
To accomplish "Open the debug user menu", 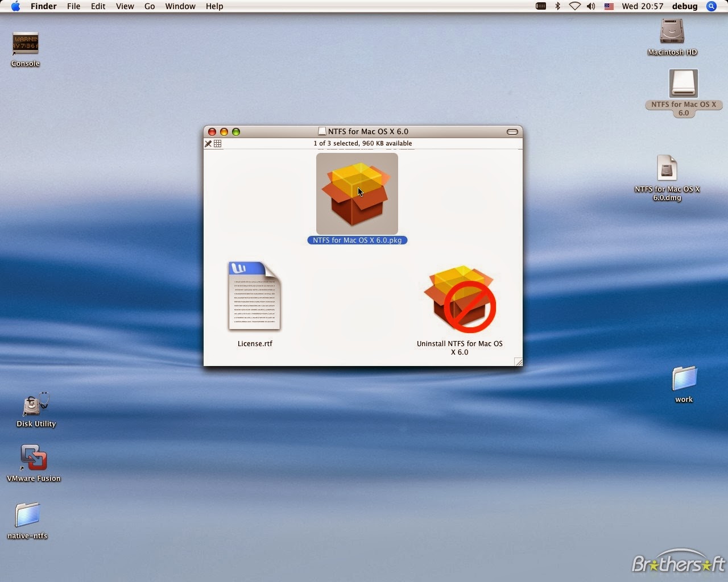I will pyautogui.click(x=685, y=6).
